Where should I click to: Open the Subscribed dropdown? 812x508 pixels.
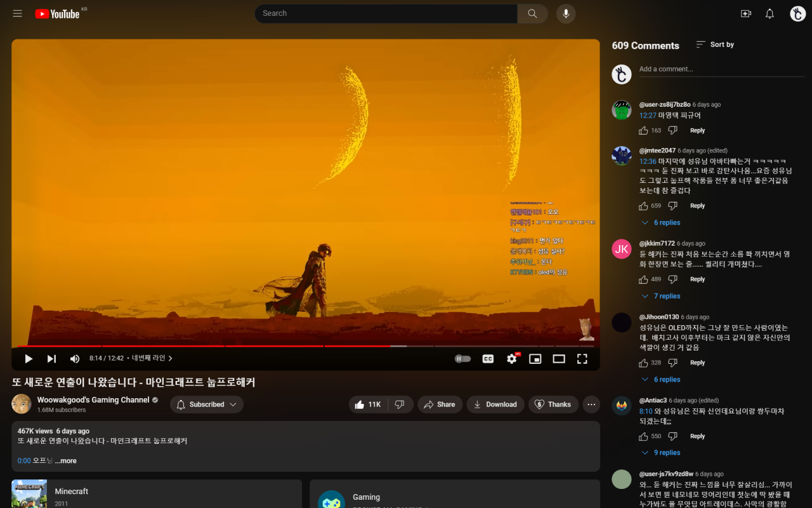click(206, 404)
